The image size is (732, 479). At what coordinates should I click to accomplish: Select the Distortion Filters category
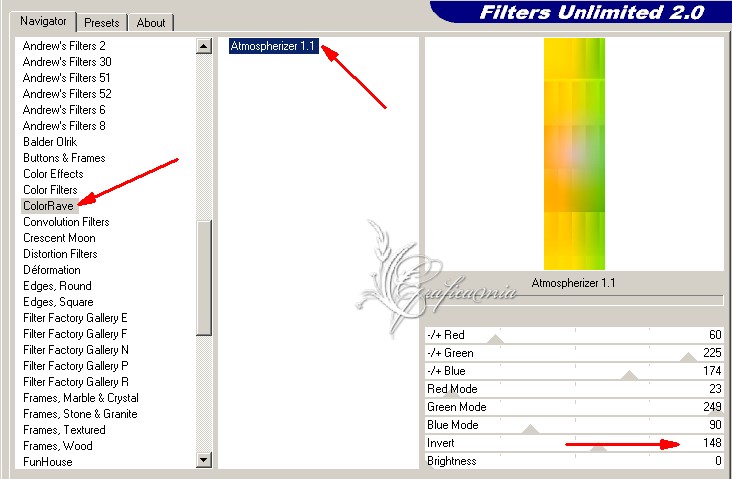click(x=60, y=254)
